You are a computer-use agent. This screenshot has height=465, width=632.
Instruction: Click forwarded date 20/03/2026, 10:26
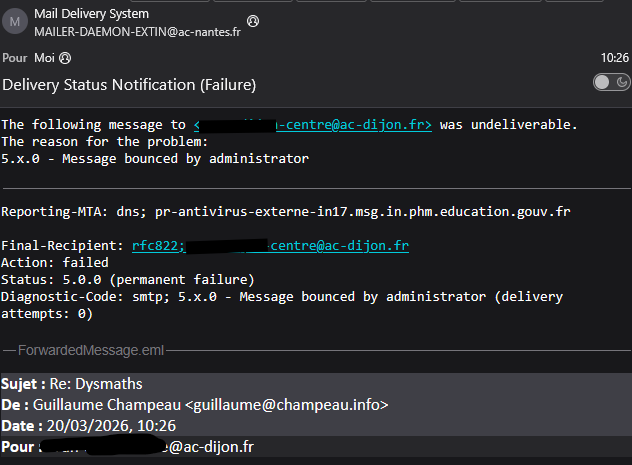click(x=112, y=426)
